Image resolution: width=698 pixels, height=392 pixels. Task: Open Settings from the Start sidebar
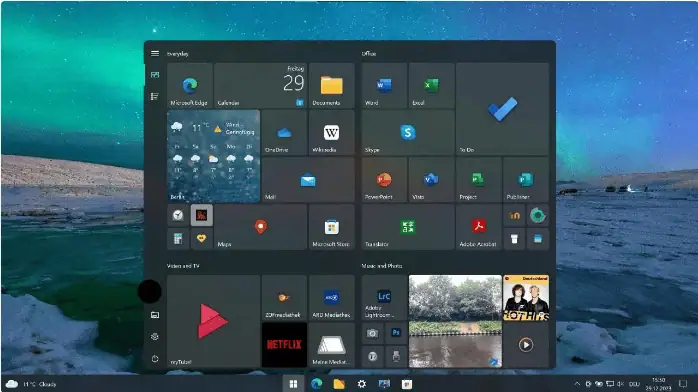155,337
